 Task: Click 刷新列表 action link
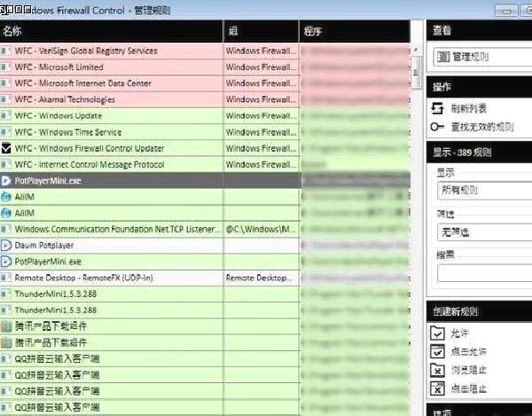[x=468, y=108]
